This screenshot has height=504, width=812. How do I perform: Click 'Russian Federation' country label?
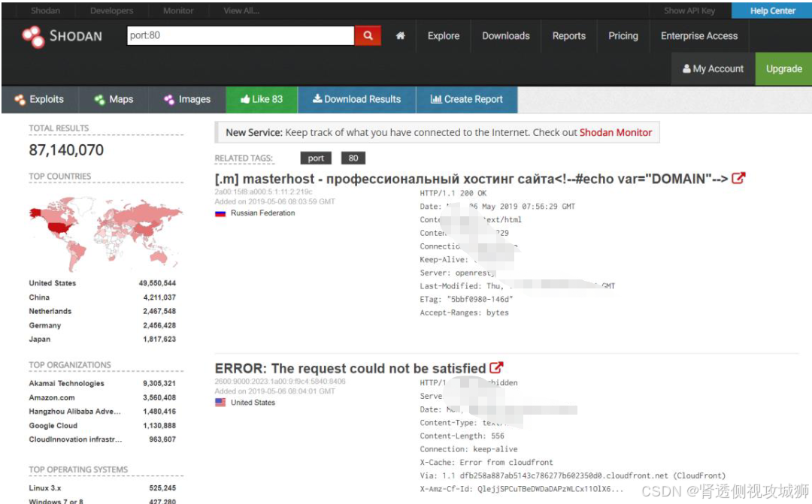click(262, 213)
